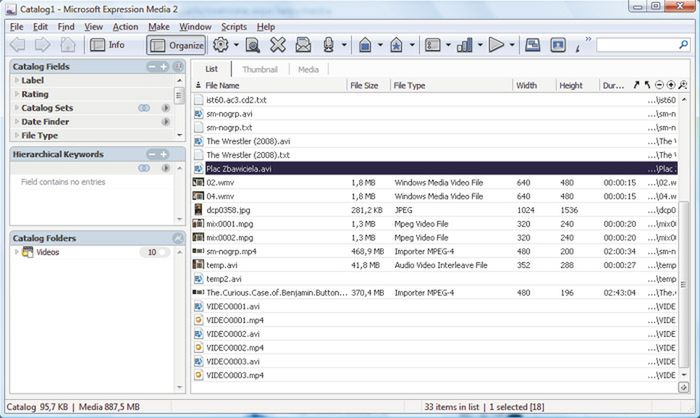Click the Run Slide Show play icon
700x418 pixels.
point(495,45)
